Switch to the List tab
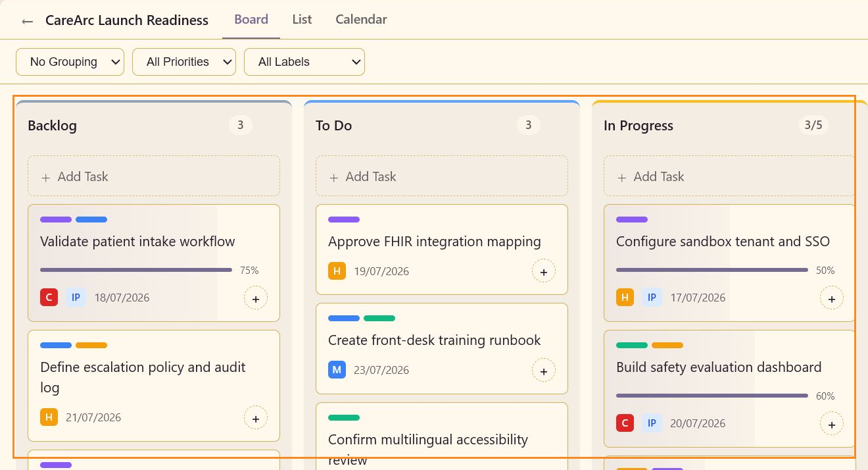The width and height of the screenshot is (868, 470). [x=302, y=20]
